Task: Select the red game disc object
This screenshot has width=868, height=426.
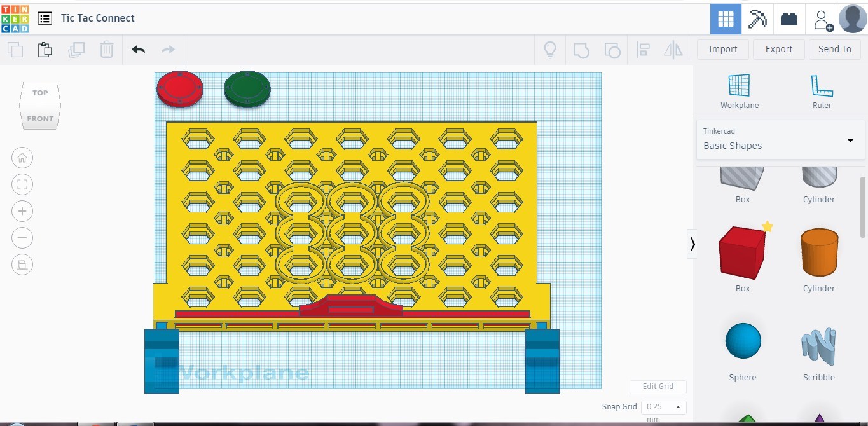Action: point(180,89)
